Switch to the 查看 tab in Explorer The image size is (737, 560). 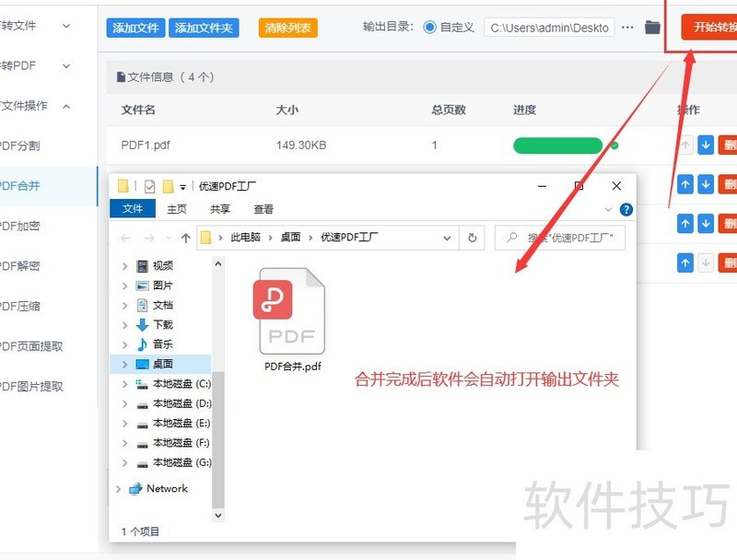tap(262, 208)
